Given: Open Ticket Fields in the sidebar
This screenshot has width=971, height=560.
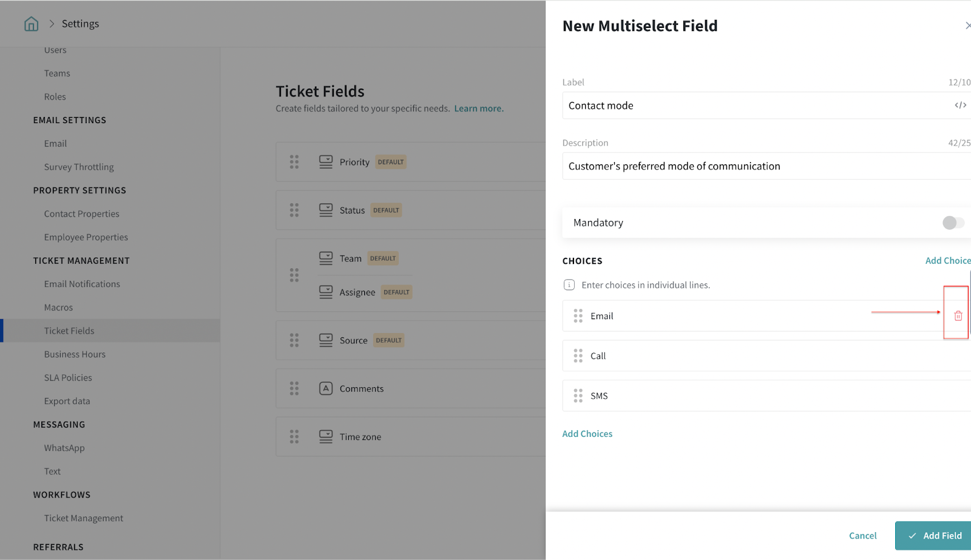Looking at the screenshot, I should [69, 331].
